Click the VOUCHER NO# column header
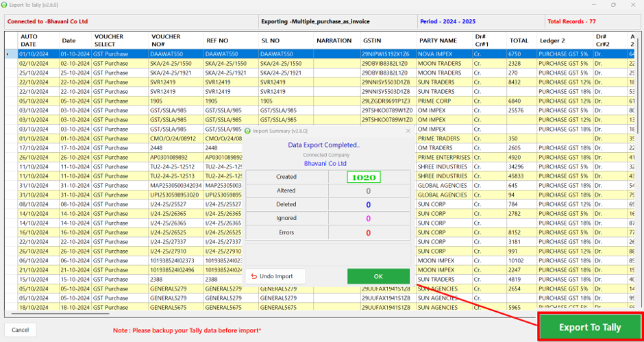This screenshot has width=644, height=342. (x=176, y=40)
